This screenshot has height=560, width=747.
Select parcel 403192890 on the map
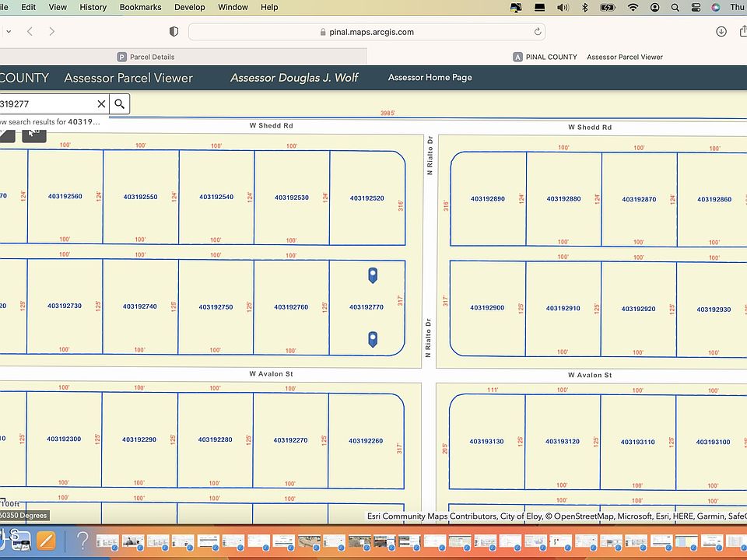point(488,198)
